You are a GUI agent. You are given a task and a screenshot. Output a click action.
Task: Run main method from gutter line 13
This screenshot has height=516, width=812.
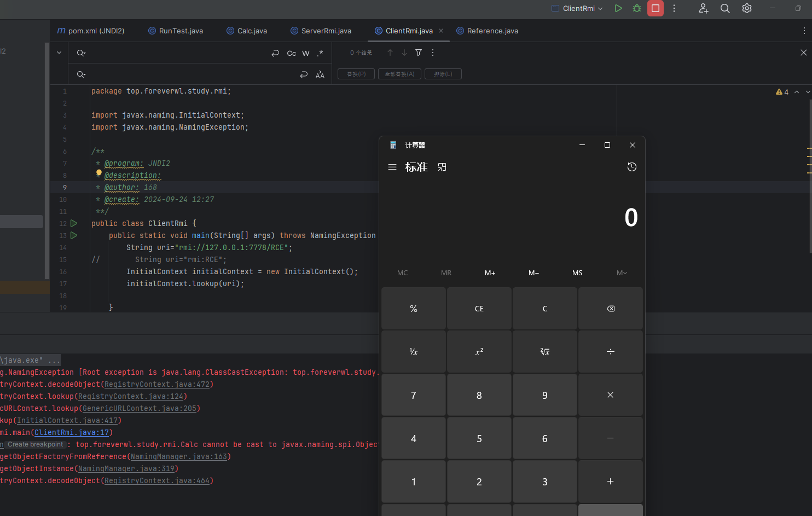74,235
